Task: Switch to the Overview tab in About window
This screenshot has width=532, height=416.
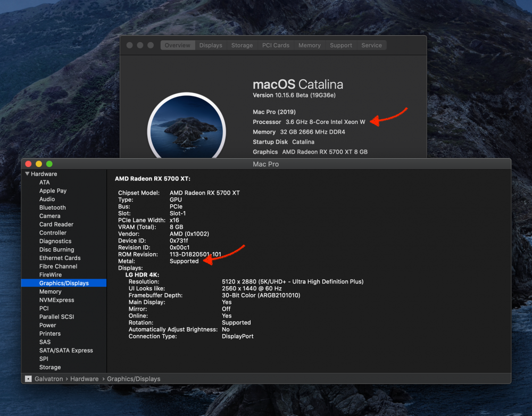Action: 178,45
